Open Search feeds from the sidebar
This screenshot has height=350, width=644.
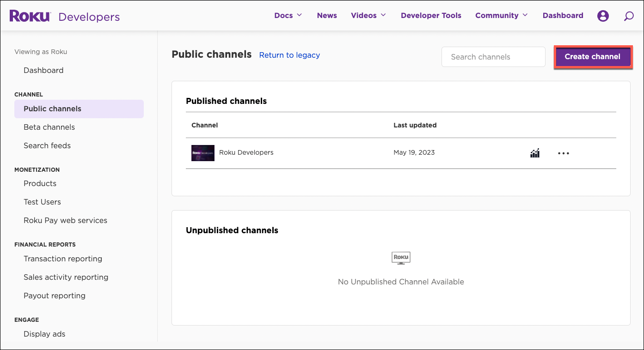[47, 145]
